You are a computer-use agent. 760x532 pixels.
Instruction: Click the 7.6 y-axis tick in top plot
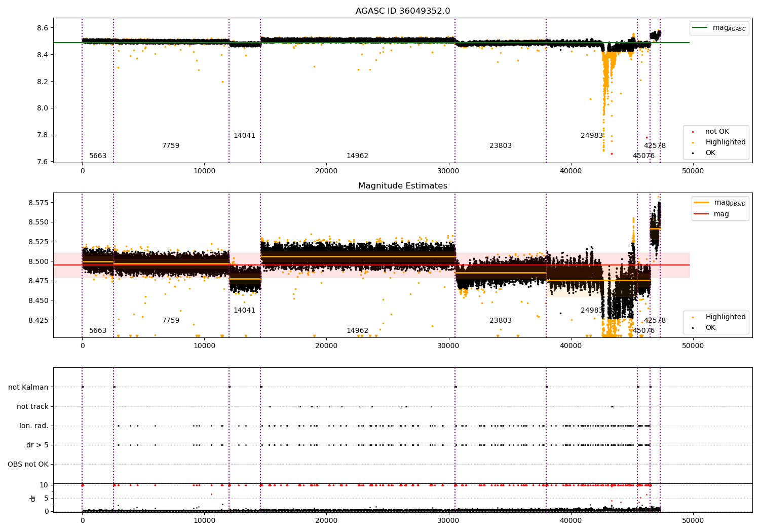tap(43, 162)
